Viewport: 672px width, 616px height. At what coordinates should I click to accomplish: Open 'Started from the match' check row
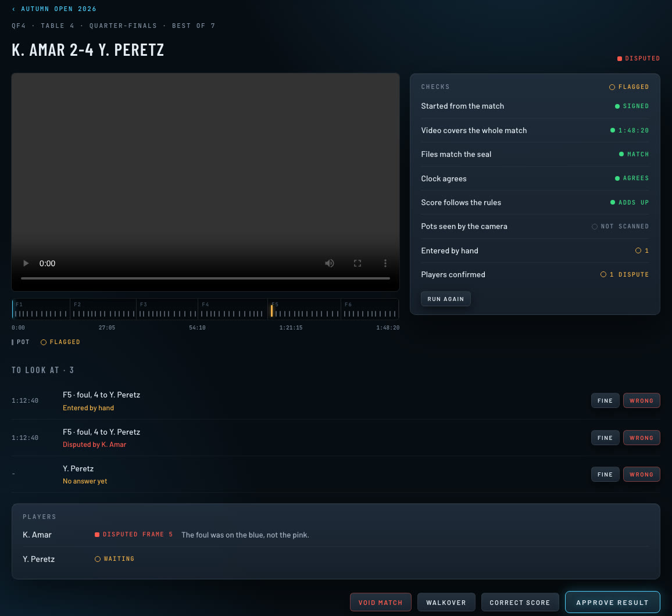pyautogui.click(x=535, y=106)
